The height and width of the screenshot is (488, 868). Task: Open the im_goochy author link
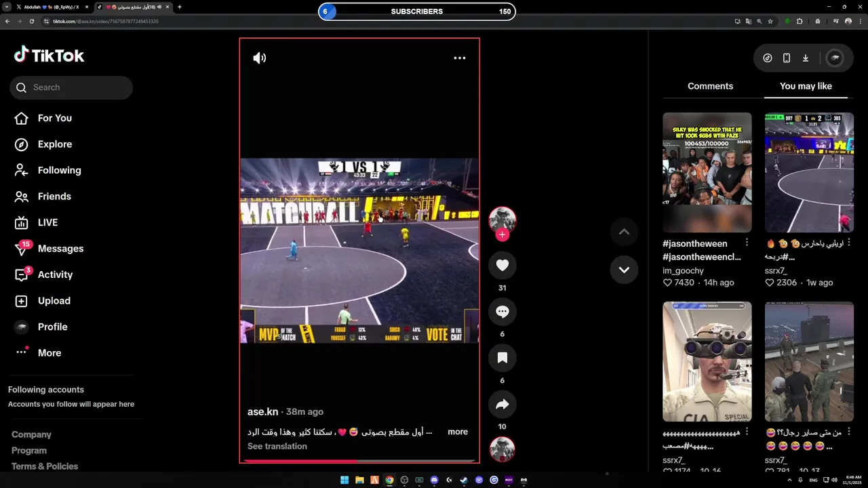pos(683,270)
